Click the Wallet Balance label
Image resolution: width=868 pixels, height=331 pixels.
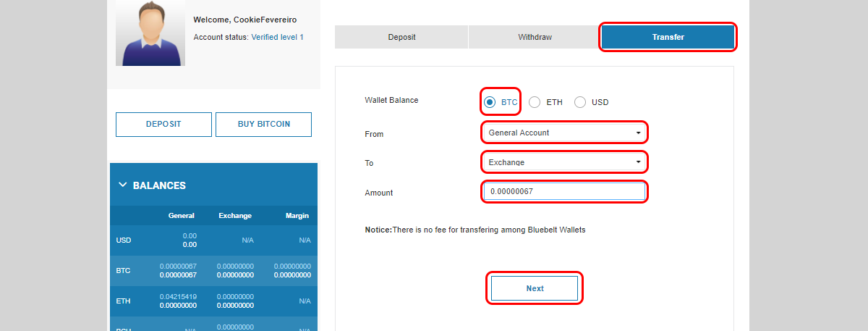point(391,100)
